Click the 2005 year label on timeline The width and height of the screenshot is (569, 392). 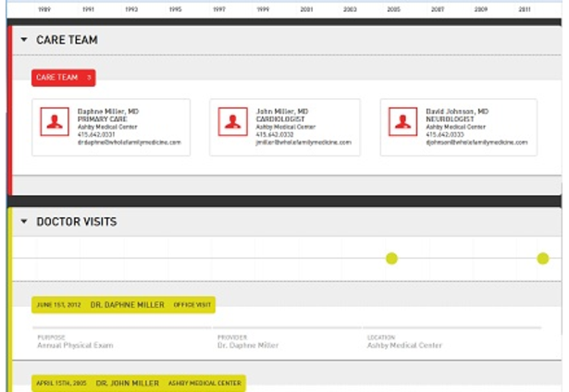coord(394,9)
